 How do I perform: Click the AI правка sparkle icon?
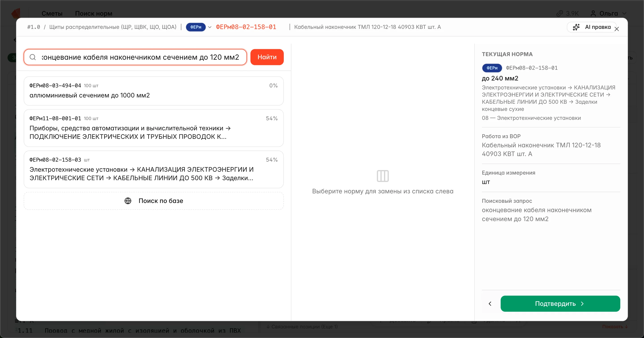[576, 27]
